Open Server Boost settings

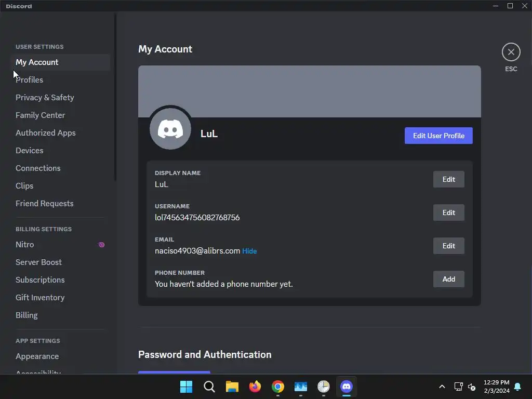point(60,262)
